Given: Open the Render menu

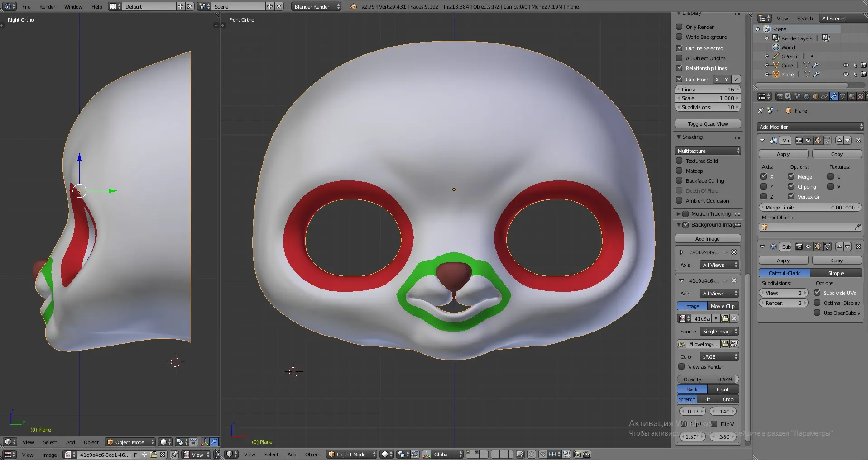Looking at the screenshot, I should coord(47,7).
